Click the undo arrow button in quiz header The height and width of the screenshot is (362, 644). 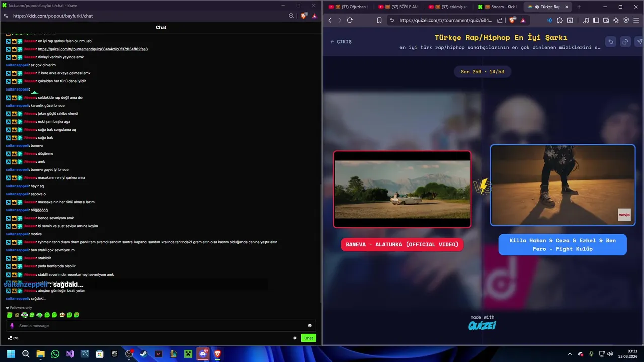coord(611,42)
